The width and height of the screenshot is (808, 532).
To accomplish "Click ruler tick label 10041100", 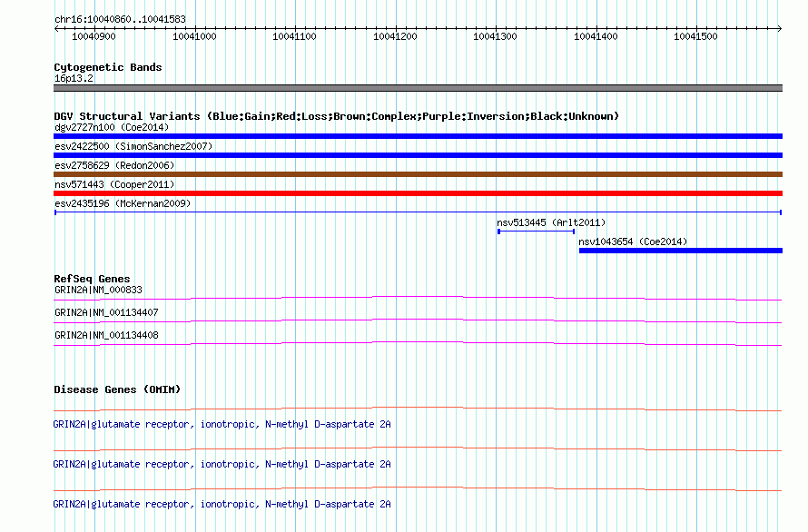I will (294, 36).
